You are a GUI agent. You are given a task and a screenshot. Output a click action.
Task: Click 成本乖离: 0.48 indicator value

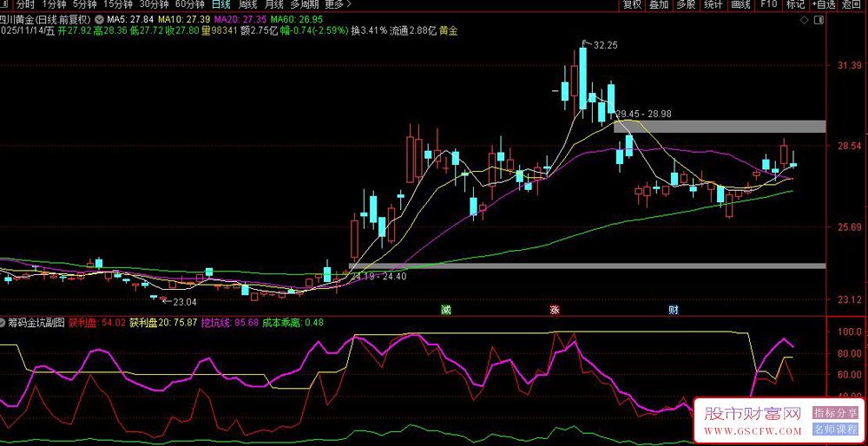(x=293, y=322)
